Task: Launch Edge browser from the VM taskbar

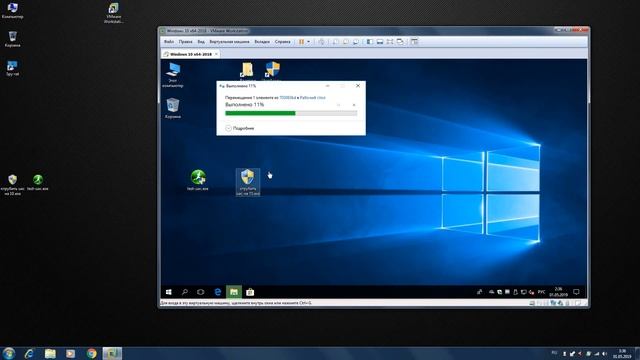Action: (x=218, y=292)
